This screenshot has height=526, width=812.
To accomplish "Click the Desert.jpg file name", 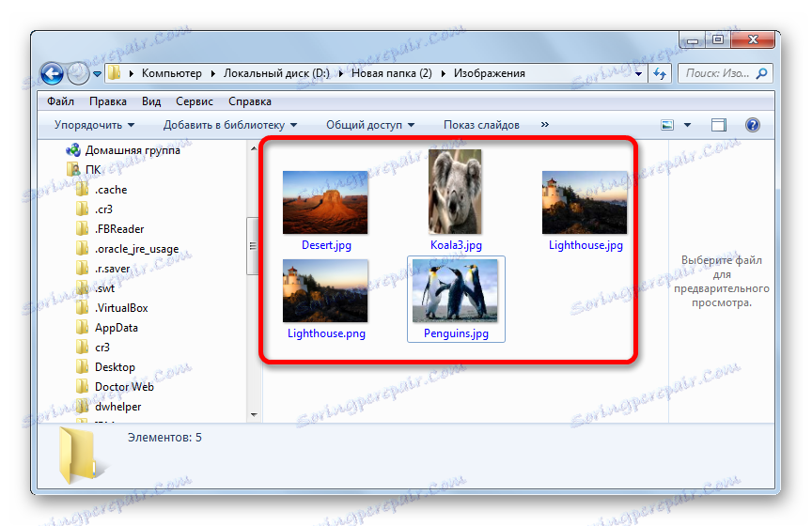I will (326, 245).
